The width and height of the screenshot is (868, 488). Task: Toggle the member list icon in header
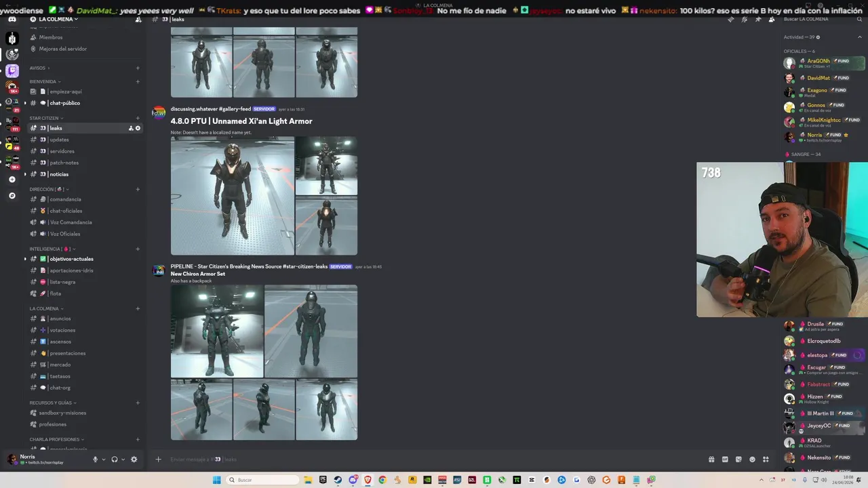coord(772,19)
